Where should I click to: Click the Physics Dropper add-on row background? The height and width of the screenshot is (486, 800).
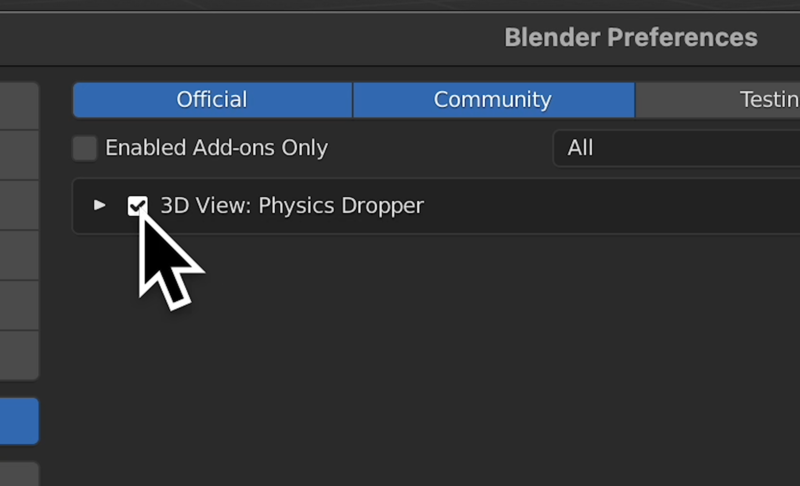(612, 206)
